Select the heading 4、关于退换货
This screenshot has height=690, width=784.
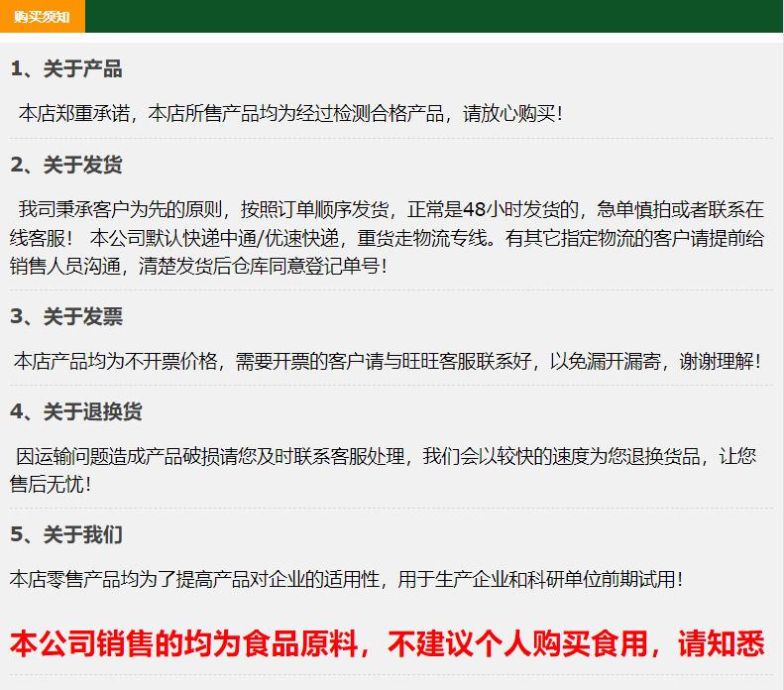76,412
